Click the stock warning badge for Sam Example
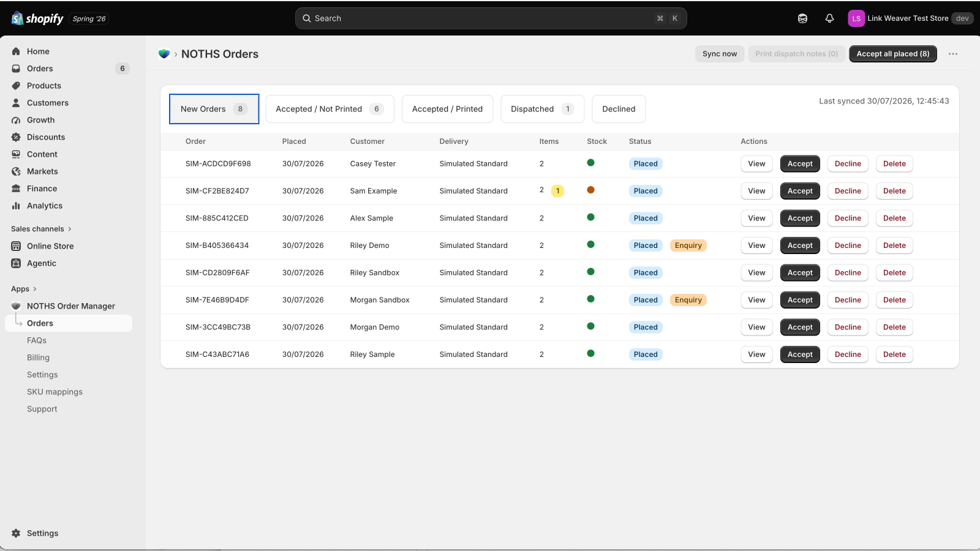This screenshot has width=980, height=551. tap(557, 191)
